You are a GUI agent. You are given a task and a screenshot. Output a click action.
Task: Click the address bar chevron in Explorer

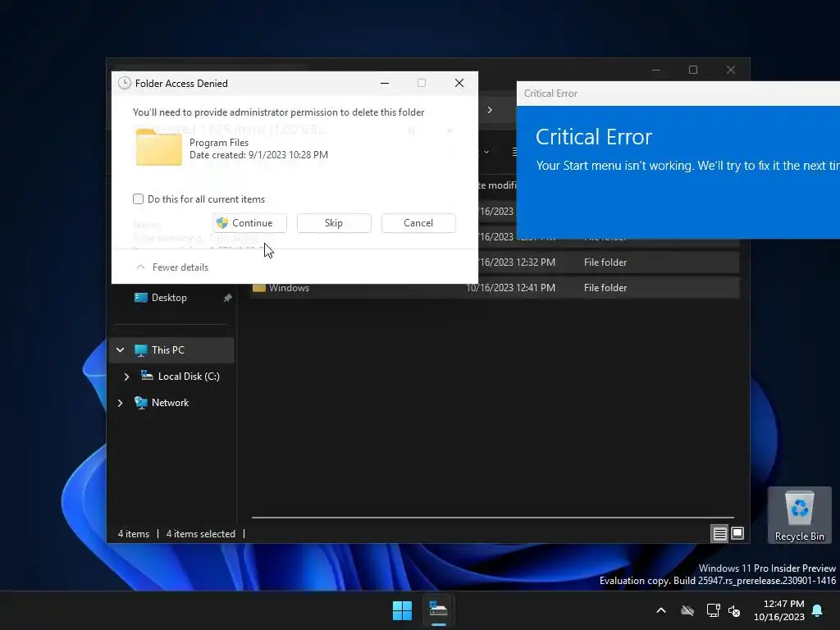tap(490, 110)
